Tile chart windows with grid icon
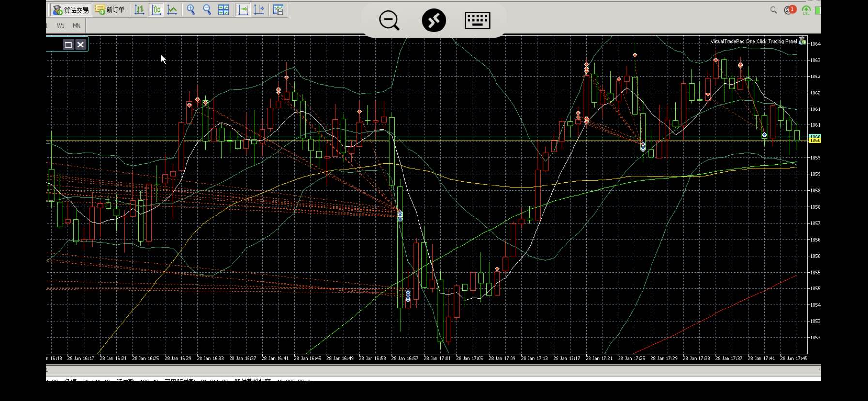The height and width of the screenshot is (401, 868). point(223,10)
